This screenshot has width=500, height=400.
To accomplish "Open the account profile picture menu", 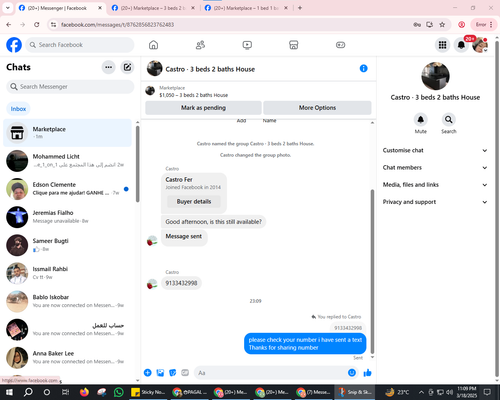I will tap(480, 45).
